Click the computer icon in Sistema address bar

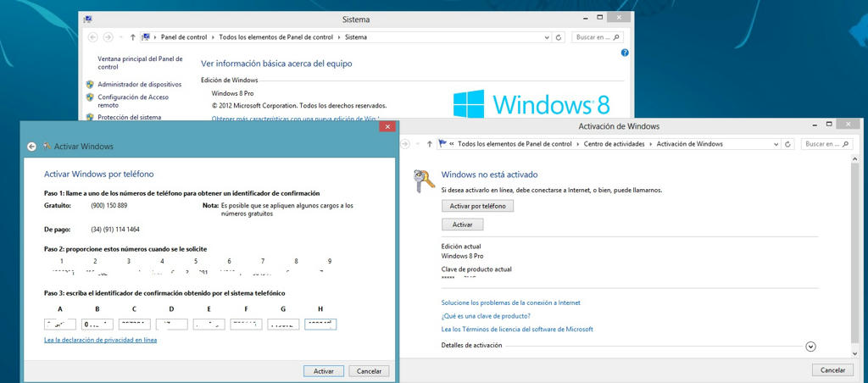146,37
